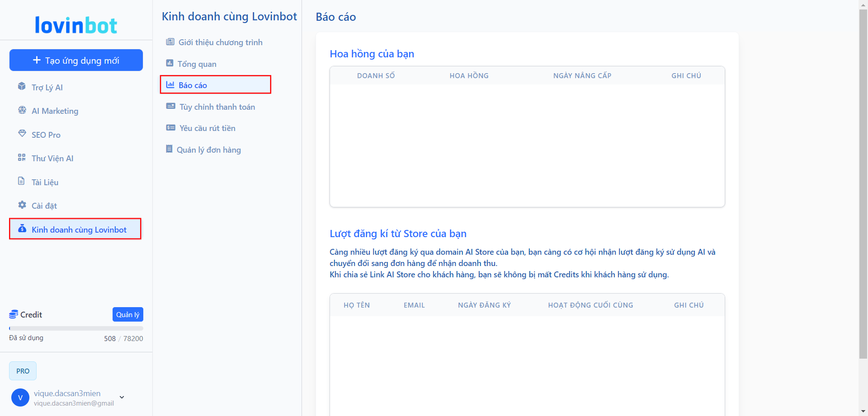Click the Trợ Lý AI cube icon
This screenshot has height=416, width=868.
(x=22, y=86)
